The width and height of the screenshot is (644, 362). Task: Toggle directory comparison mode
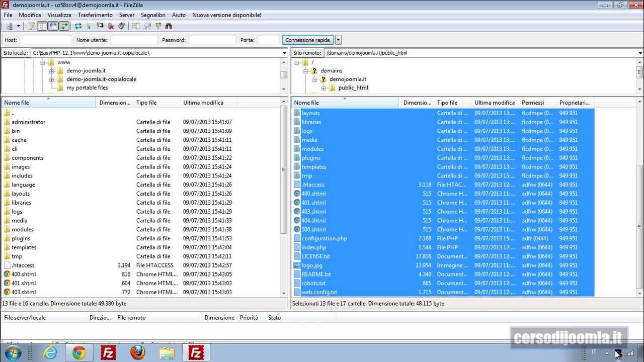pyautogui.click(x=147, y=26)
